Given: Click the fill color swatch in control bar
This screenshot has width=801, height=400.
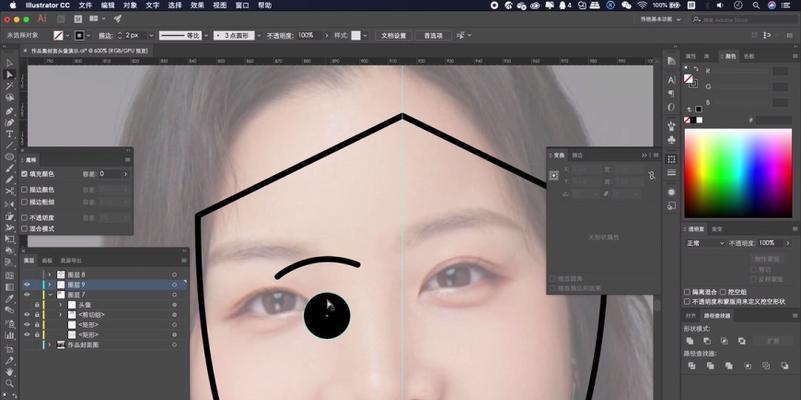Looking at the screenshot, I should 59,36.
